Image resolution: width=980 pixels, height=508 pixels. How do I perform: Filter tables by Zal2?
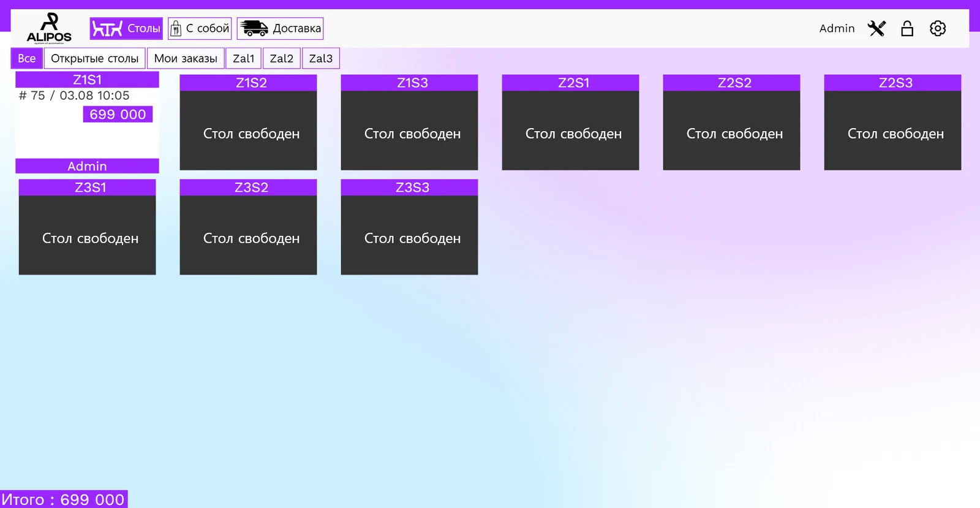click(x=281, y=58)
